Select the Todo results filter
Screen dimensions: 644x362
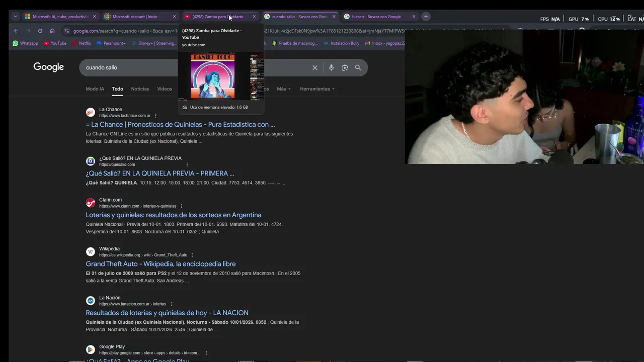point(117,89)
